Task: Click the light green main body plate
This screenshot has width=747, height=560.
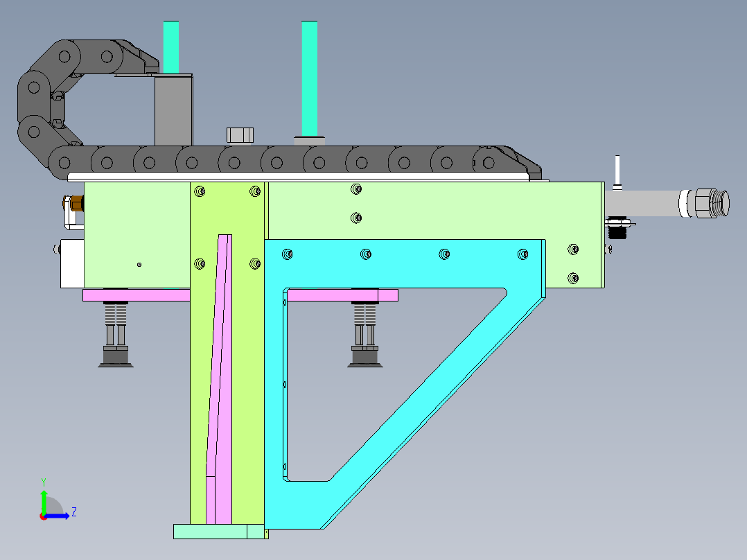Action: pos(429,210)
